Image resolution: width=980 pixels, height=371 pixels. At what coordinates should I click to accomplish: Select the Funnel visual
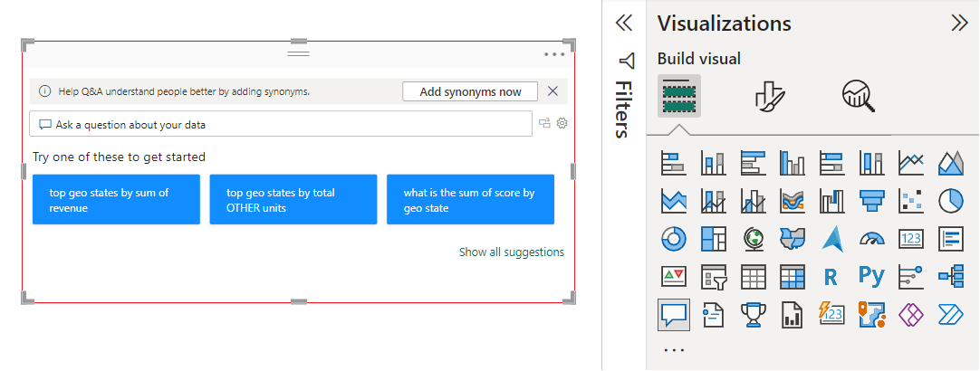point(871,201)
